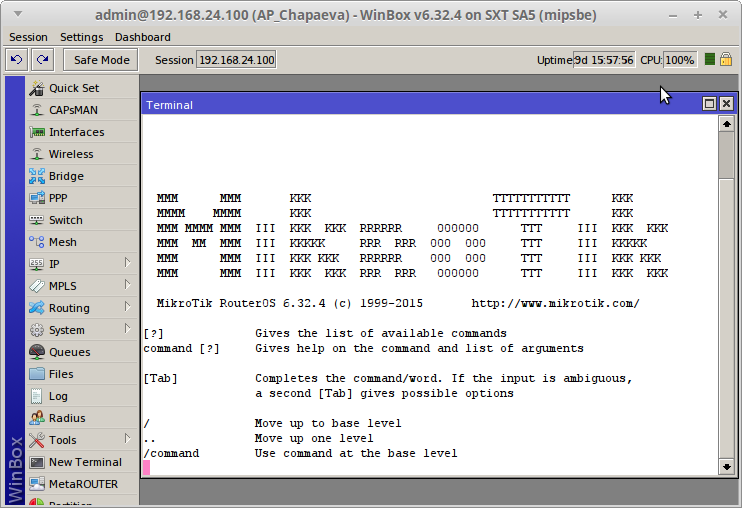Click the Uptime value field

point(604,60)
